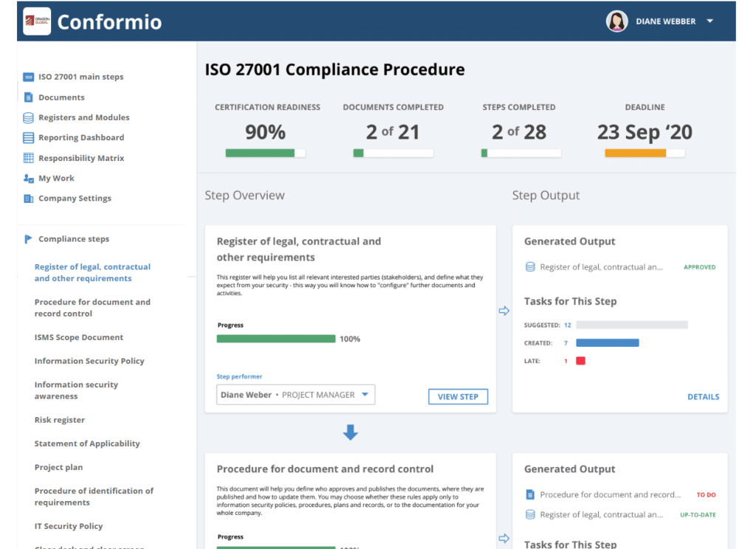Expand the chevron beside DIANE WEBBER

click(709, 21)
